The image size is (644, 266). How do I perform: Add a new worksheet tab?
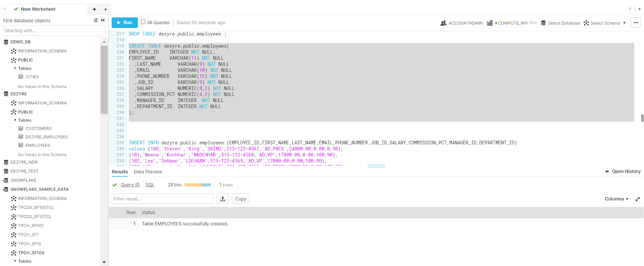point(94,9)
